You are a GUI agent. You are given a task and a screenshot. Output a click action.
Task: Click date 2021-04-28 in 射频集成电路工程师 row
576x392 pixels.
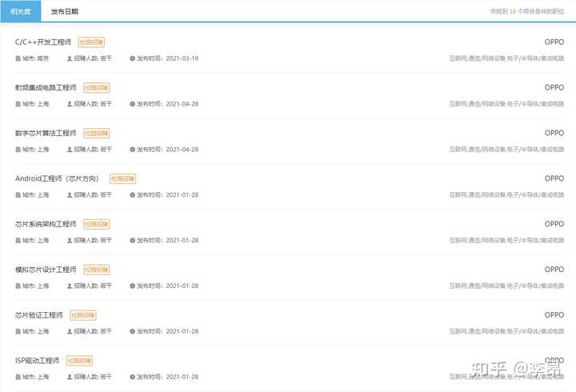coord(182,104)
